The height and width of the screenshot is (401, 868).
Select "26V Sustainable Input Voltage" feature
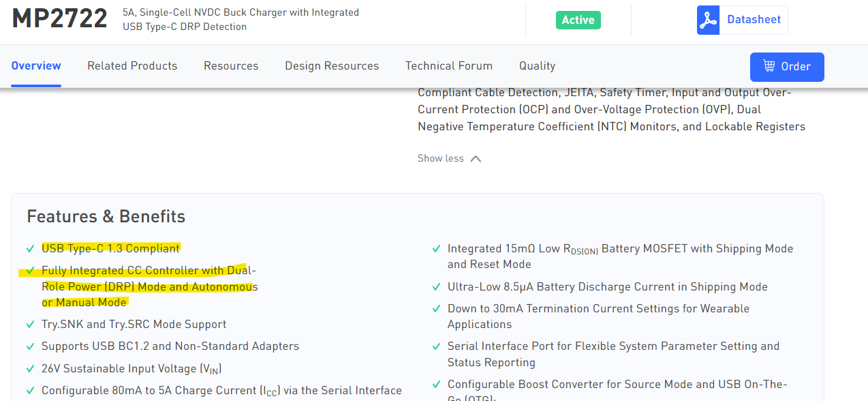(131, 369)
